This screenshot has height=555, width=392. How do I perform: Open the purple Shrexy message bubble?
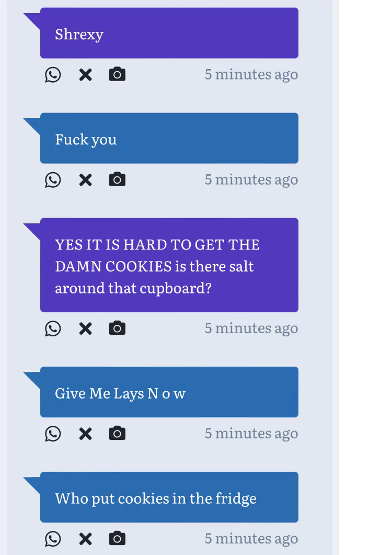169,33
